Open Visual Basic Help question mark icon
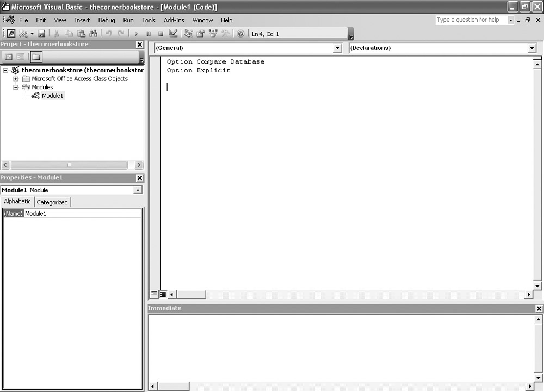544x392 pixels. click(x=240, y=34)
